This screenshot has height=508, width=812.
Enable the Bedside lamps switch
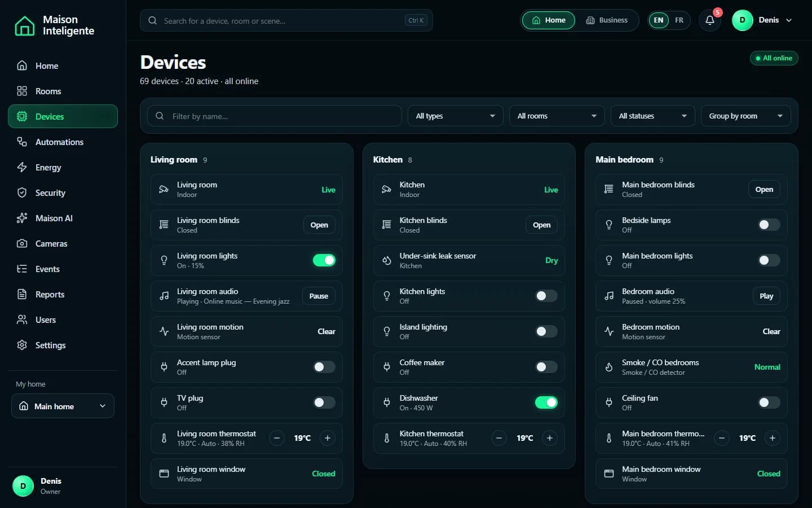769,225
